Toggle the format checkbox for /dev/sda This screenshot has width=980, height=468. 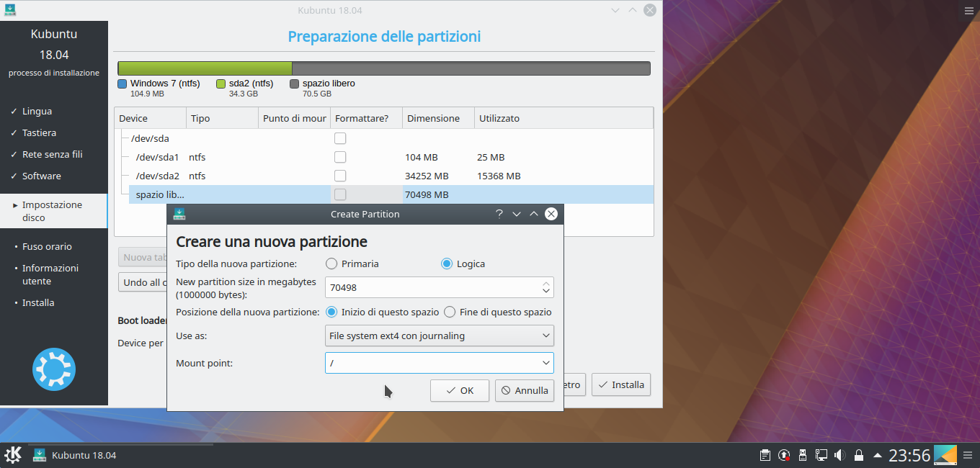click(x=340, y=138)
